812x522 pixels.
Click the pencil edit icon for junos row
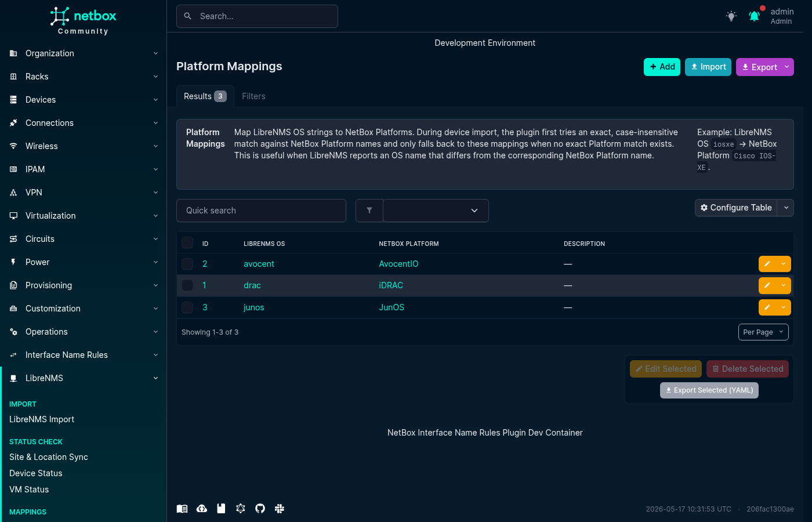click(767, 307)
